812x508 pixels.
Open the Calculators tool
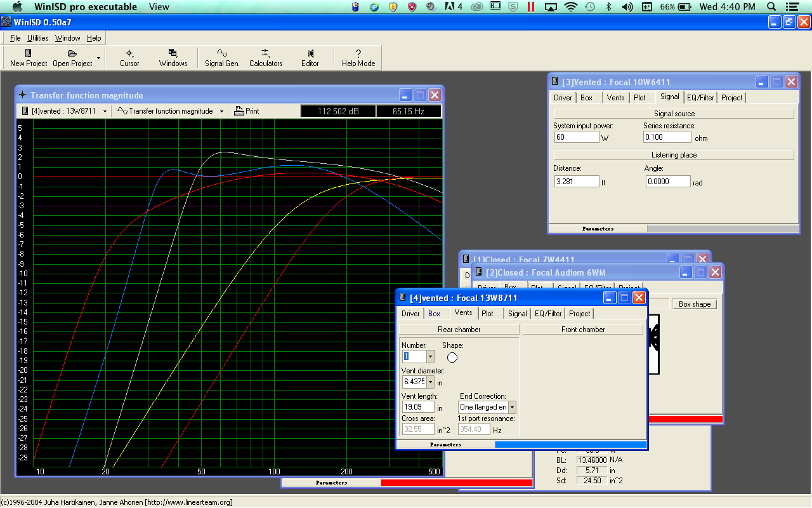[266, 58]
